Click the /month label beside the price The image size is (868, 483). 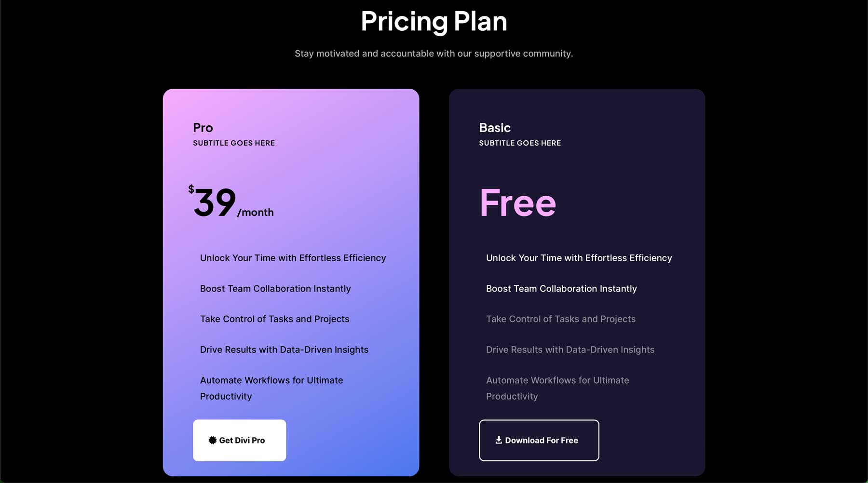click(256, 213)
